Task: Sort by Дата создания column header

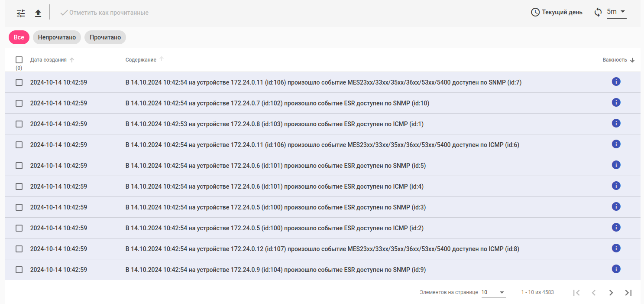Action: [x=49, y=60]
